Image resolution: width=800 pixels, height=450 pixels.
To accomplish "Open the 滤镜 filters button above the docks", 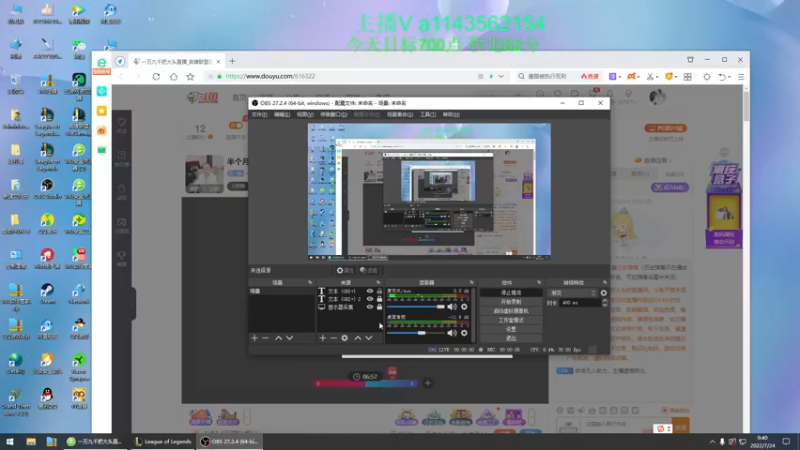I will tap(368, 270).
